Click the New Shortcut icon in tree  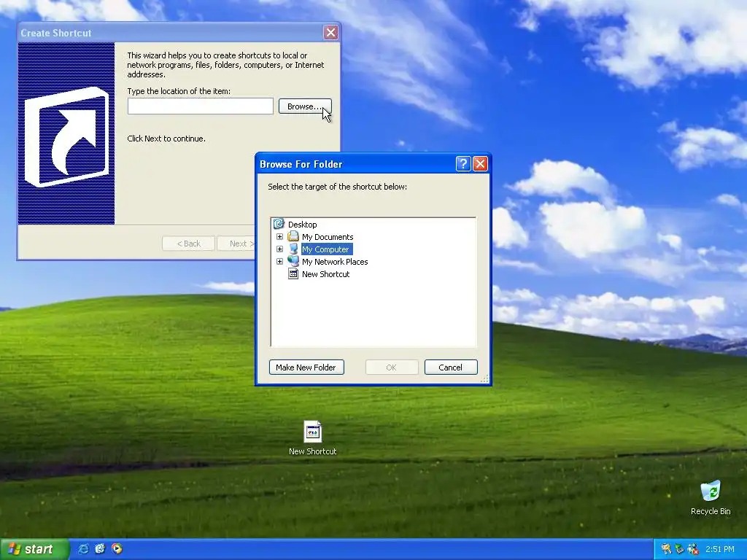click(293, 274)
